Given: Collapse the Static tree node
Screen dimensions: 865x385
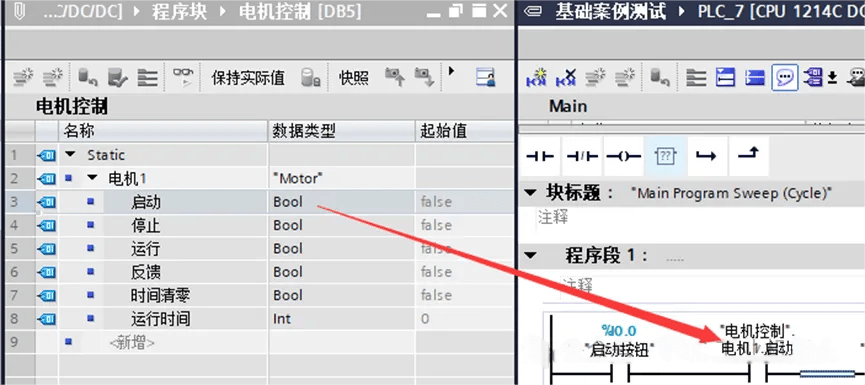Looking at the screenshot, I should click(x=70, y=155).
